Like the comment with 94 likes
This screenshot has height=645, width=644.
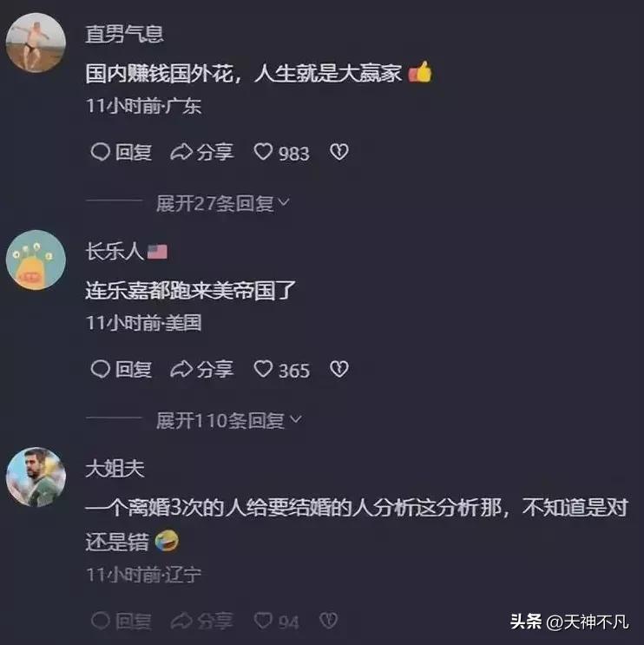pos(276,622)
